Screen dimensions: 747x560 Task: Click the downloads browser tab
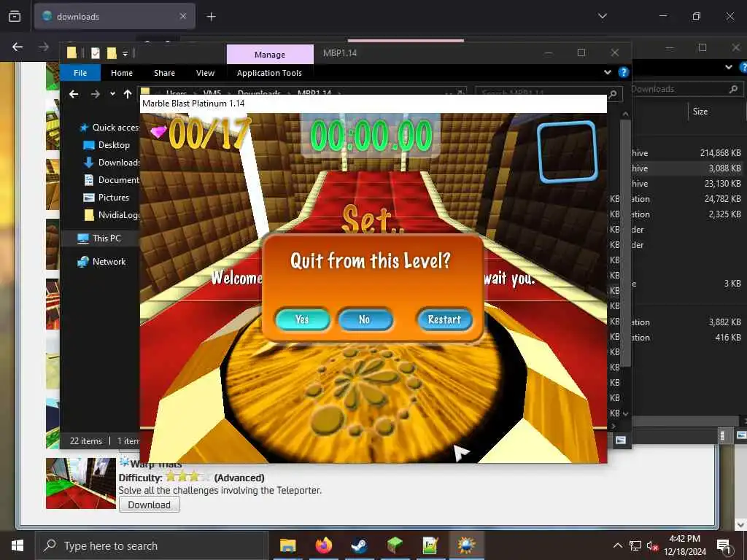115,16
